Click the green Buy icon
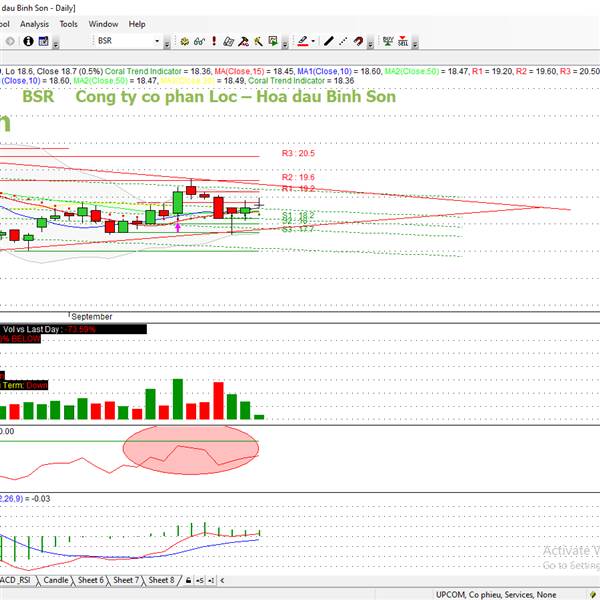Screen dimensions: 600x600 pyautogui.click(x=388, y=41)
